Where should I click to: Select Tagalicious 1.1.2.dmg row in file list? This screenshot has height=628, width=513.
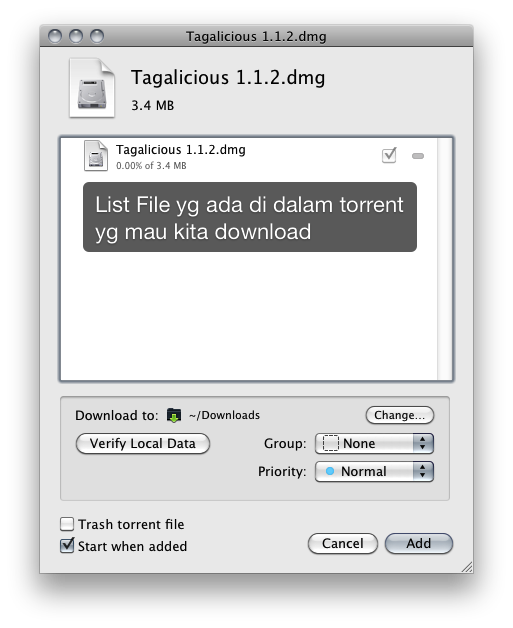pyautogui.click(x=249, y=156)
